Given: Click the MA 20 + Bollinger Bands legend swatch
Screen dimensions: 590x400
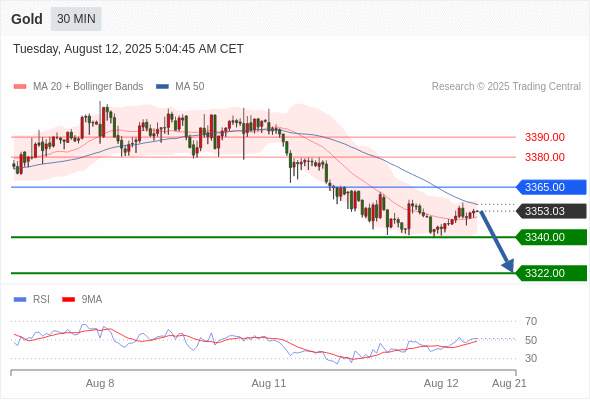Looking at the screenshot, I should coord(20,87).
